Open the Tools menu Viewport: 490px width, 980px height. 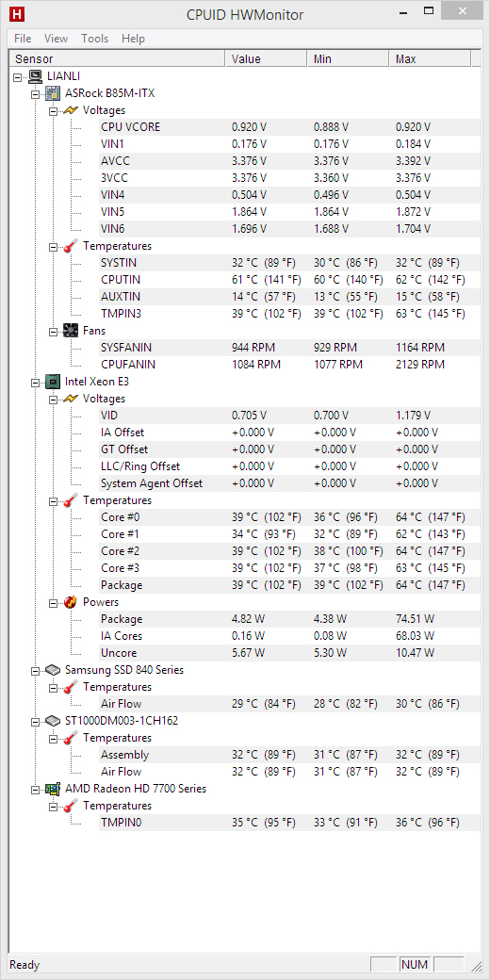(x=94, y=38)
